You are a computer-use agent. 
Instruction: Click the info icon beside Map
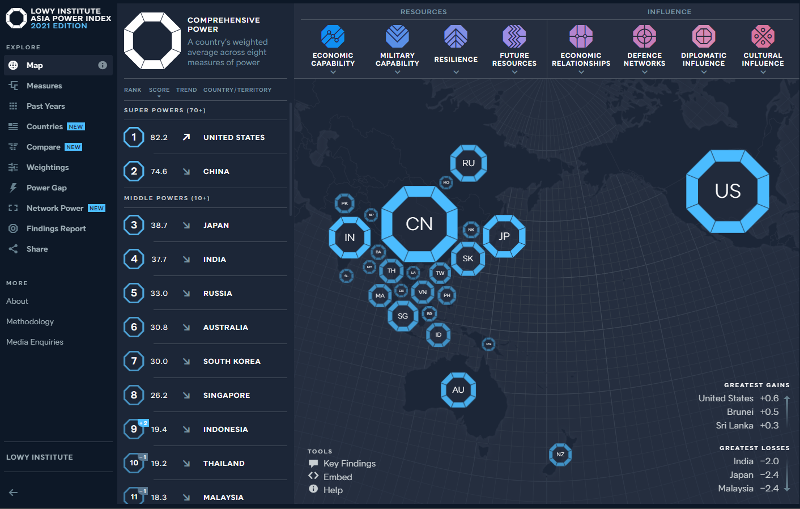coord(102,65)
